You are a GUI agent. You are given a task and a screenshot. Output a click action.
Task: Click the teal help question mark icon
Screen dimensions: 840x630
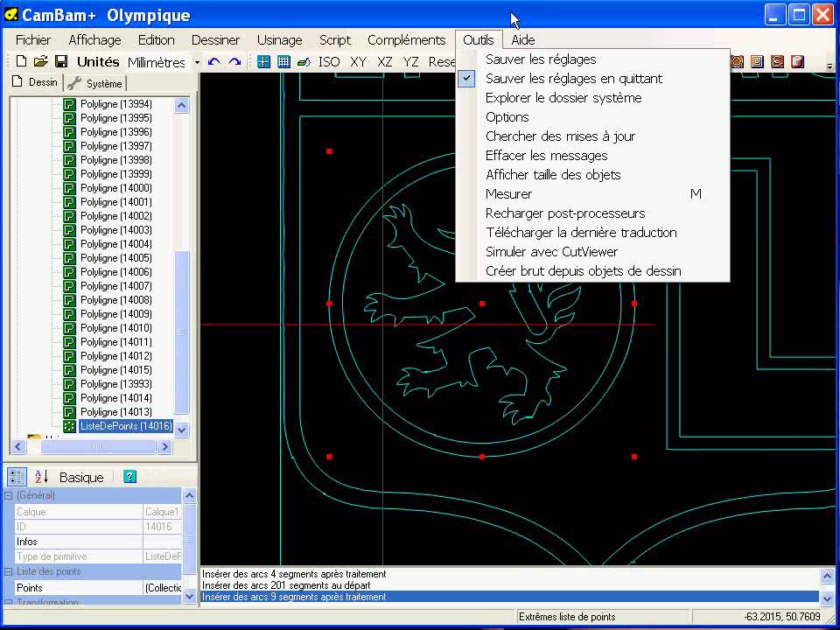129,477
